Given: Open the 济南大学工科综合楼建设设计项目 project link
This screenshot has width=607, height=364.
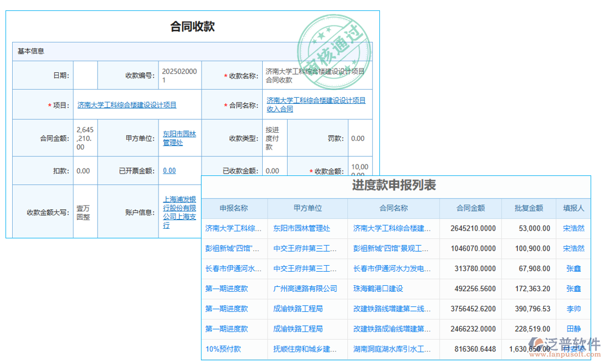Looking at the screenshot, I should (x=127, y=104).
